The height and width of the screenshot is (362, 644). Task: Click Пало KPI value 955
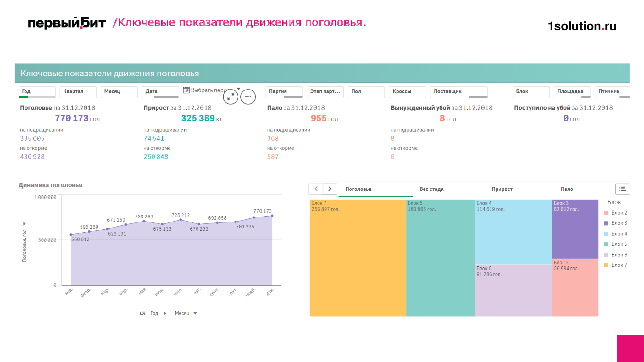point(319,118)
